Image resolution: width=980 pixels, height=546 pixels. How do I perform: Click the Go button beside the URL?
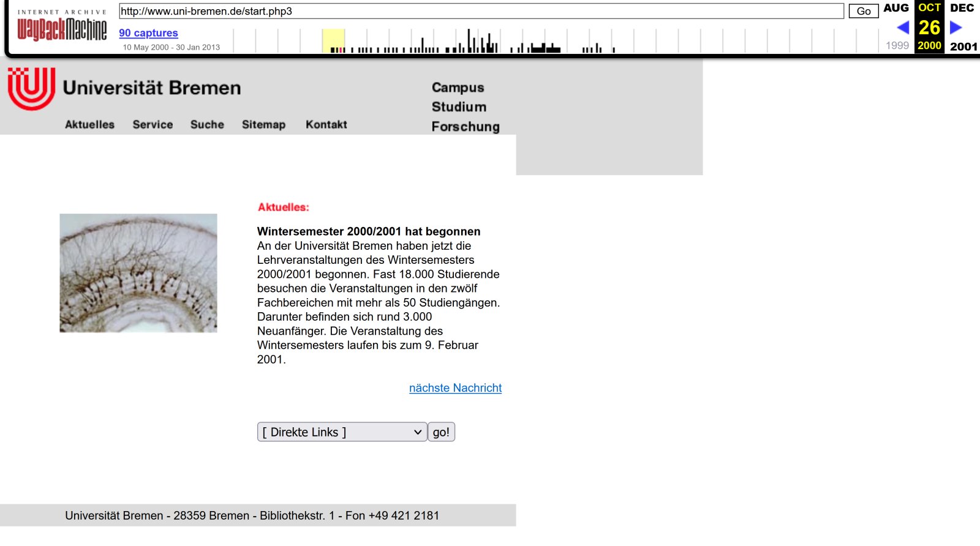(864, 11)
